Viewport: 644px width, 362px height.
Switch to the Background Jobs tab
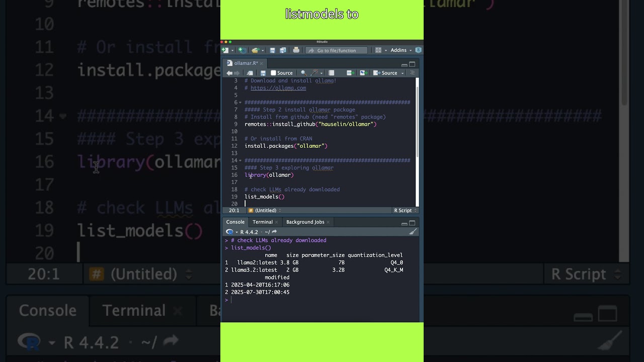[305, 222]
